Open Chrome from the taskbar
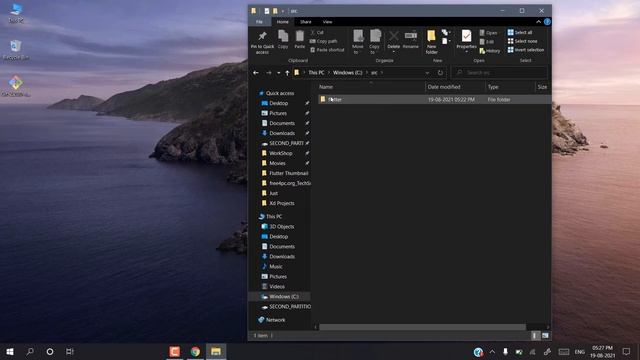 [195, 351]
